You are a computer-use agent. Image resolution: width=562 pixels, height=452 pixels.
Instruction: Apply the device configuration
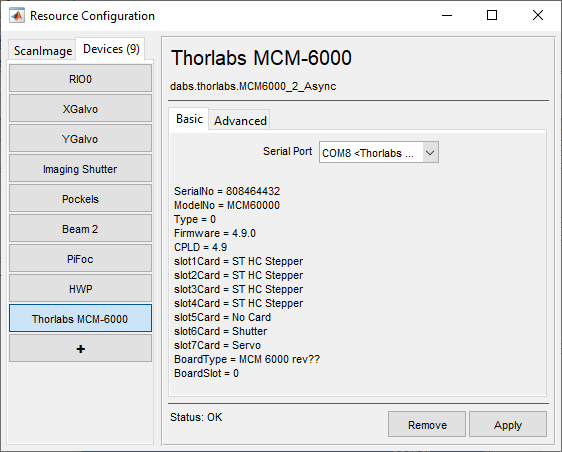coord(508,425)
